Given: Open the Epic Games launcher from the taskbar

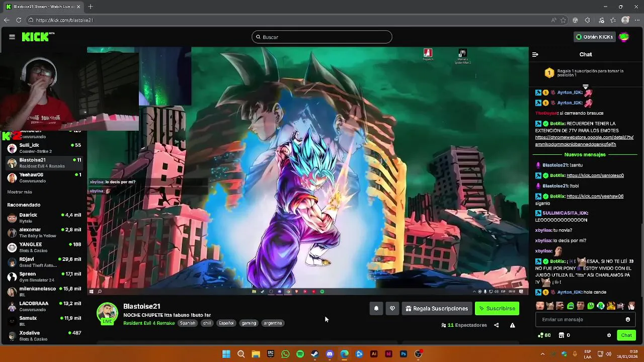Looking at the screenshot, I should [x=271, y=354].
